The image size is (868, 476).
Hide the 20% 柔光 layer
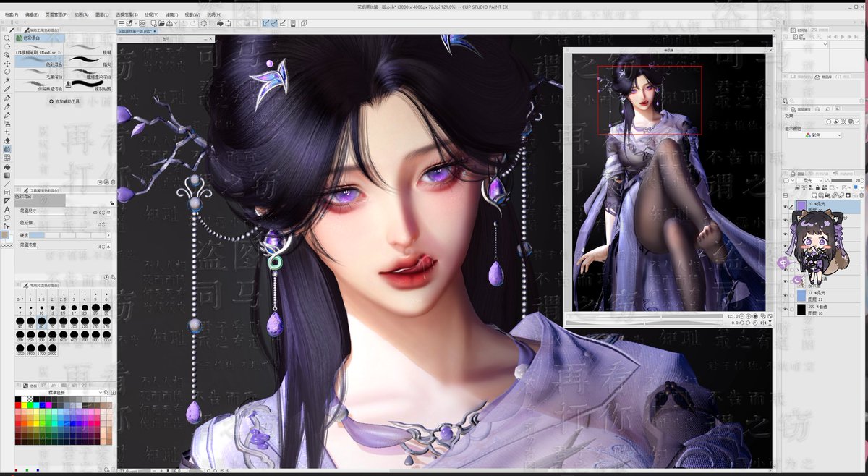pyautogui.click(x=786, y=206)
